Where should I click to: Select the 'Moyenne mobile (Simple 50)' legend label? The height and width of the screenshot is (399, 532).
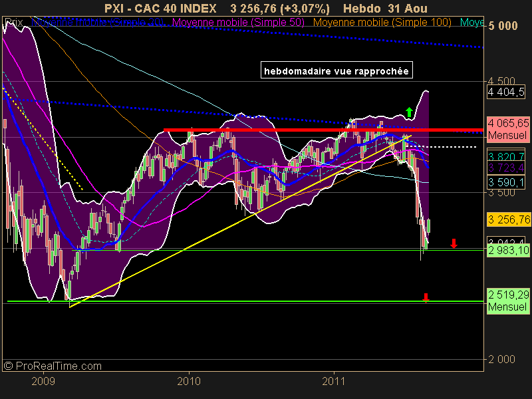[239, 23]
